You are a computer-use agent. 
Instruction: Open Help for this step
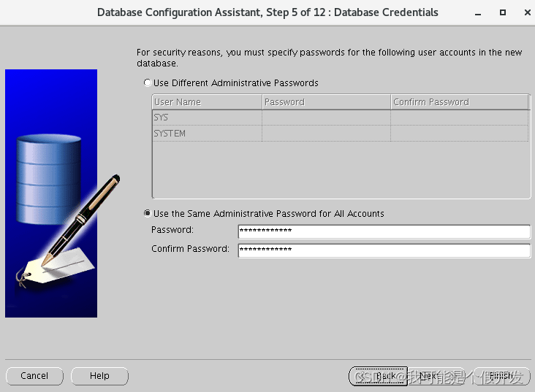click(x=99, y=376)
